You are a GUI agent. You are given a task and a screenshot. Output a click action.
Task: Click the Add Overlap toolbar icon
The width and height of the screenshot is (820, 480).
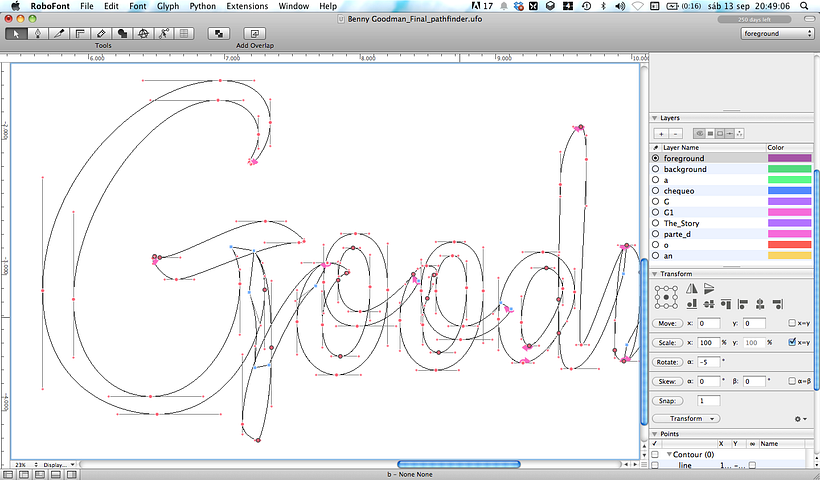pyautogui.click(x=255, y=33)
